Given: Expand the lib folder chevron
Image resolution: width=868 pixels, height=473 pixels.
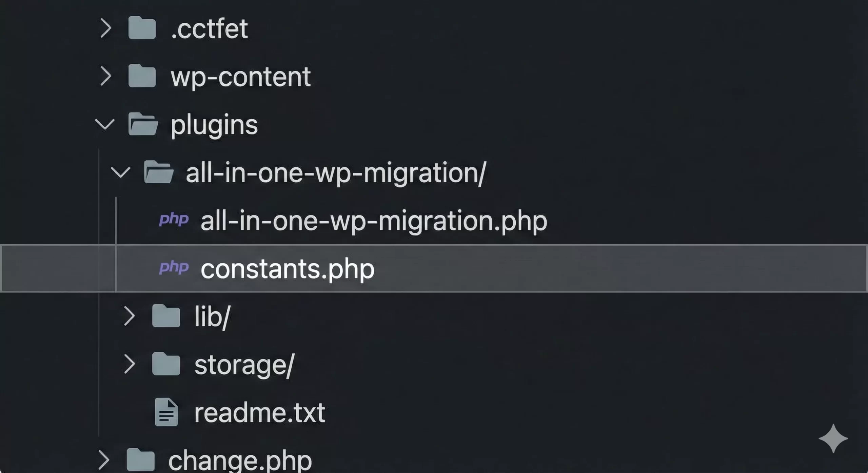Looking at the screenshot, I should click(x=130, y=316).
